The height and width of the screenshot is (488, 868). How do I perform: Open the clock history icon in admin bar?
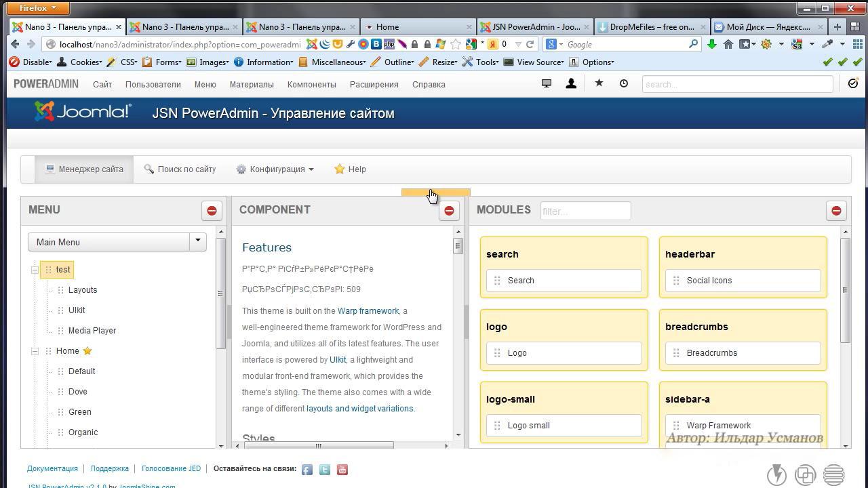coord(624,83)
